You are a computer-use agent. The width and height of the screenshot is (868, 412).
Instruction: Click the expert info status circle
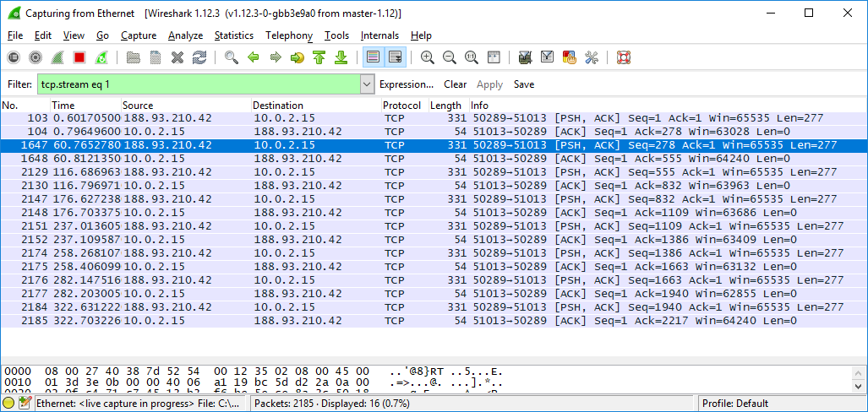coord(8,404)
